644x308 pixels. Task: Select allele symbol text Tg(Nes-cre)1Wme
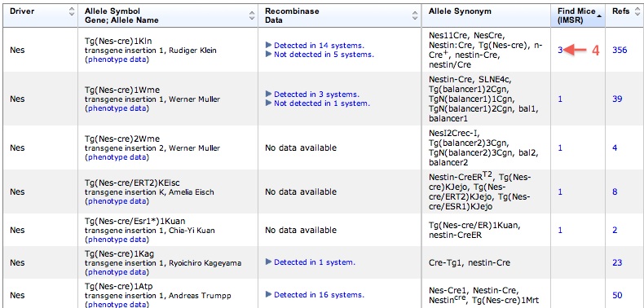click(x=122, y=90)
